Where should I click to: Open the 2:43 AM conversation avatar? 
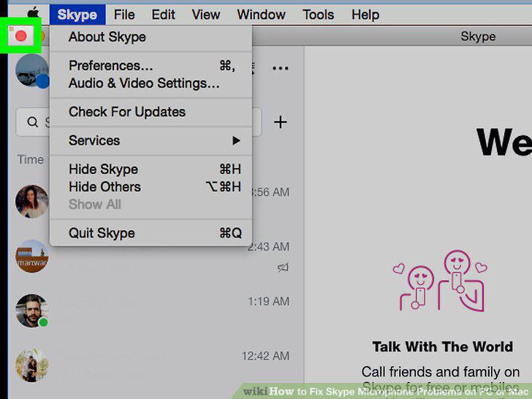[x=32, y=256]
